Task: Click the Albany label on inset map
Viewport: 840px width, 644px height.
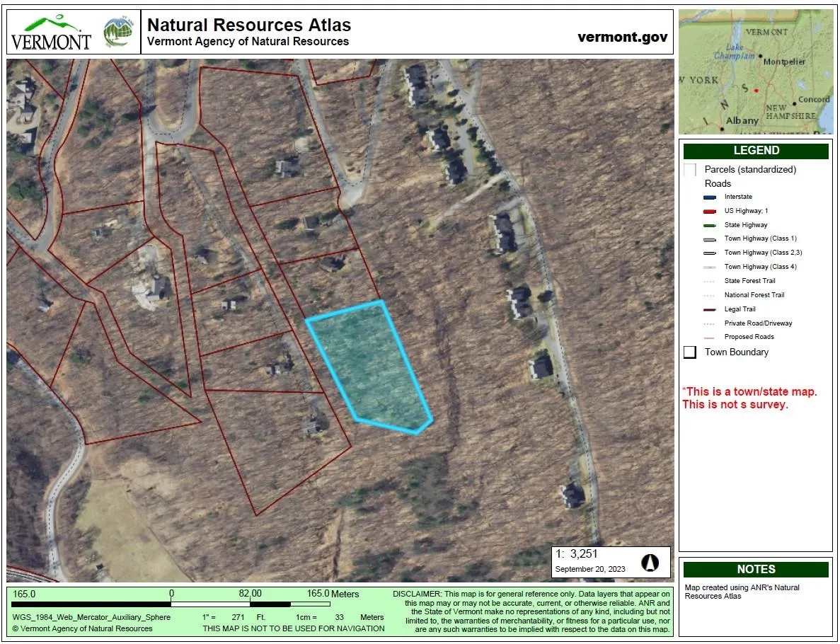Action: pyautogui.click(x=742, y=121)
